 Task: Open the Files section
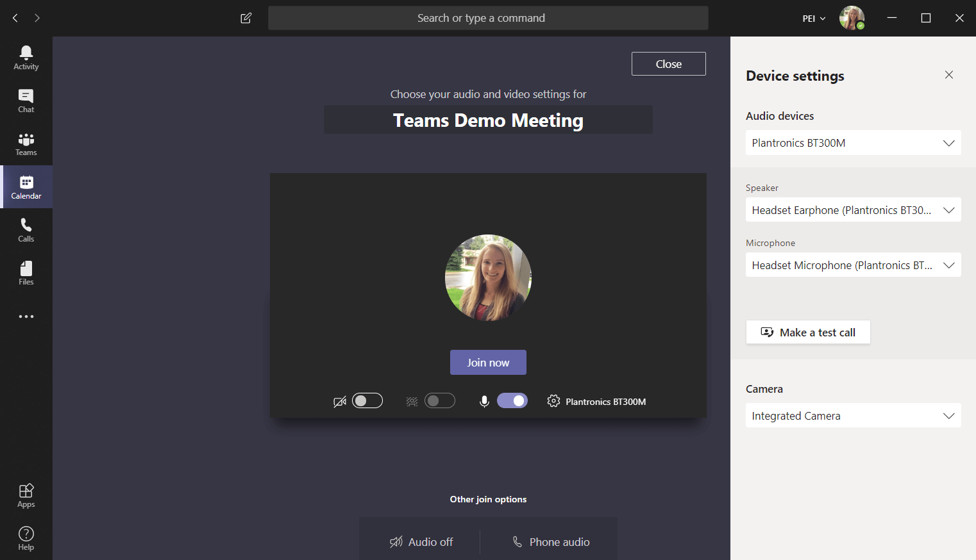(26, 272)
